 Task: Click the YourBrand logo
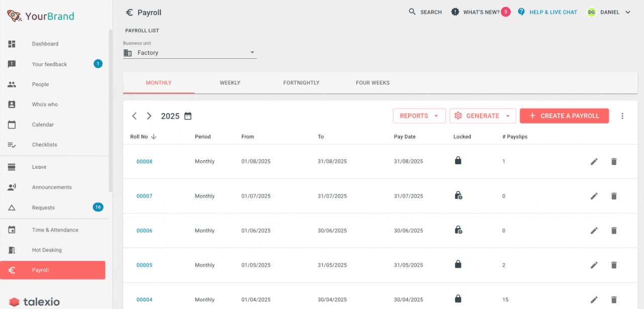point(41,16)
